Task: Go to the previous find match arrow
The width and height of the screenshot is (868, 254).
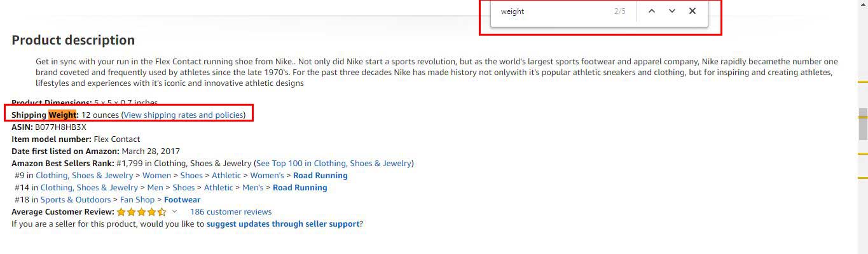Action: tap(651, 11)
